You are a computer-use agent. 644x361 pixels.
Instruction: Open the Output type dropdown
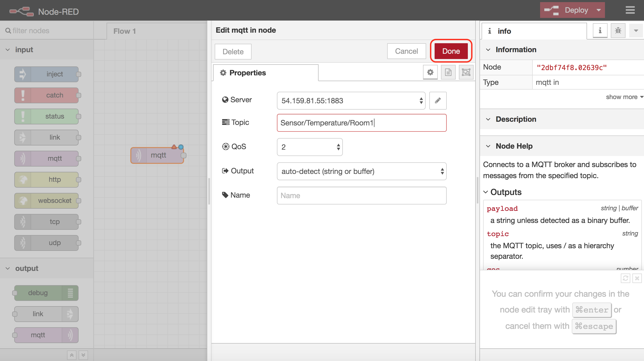362,171
